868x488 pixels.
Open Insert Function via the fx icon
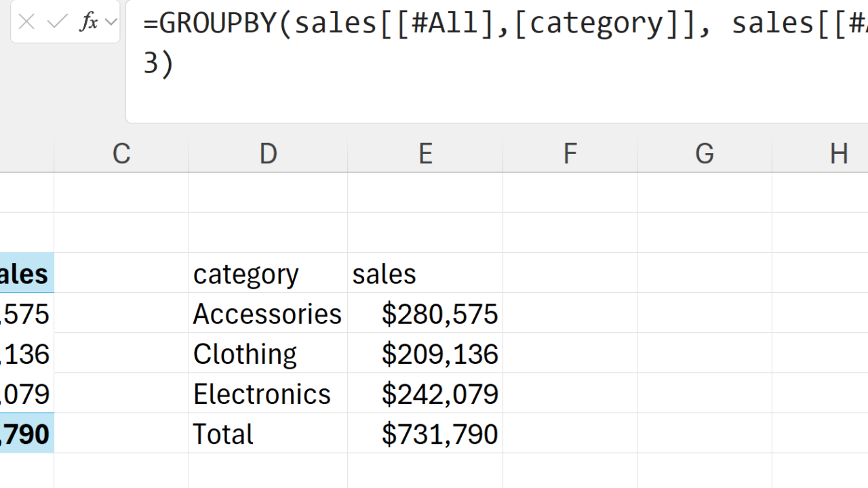pos(88,22)
